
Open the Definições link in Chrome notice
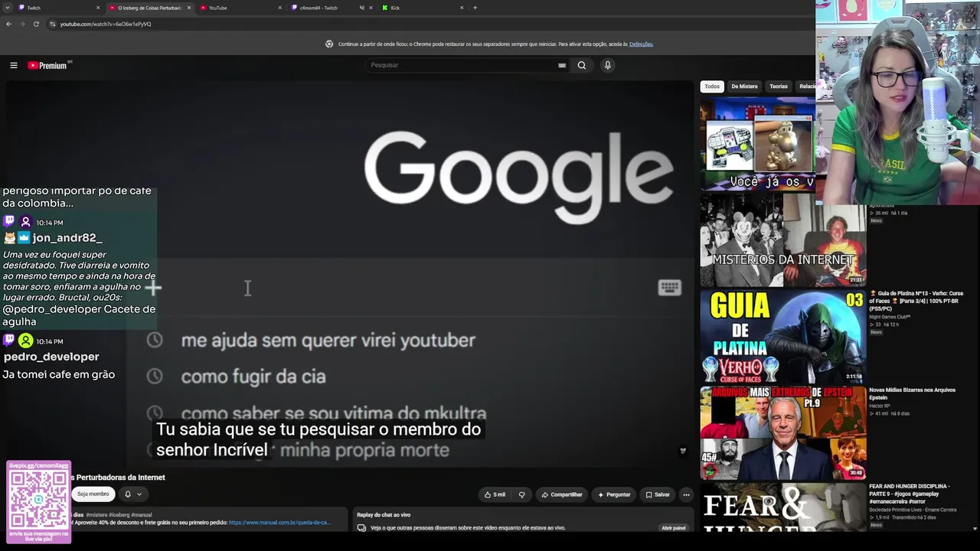coord(641,44)
